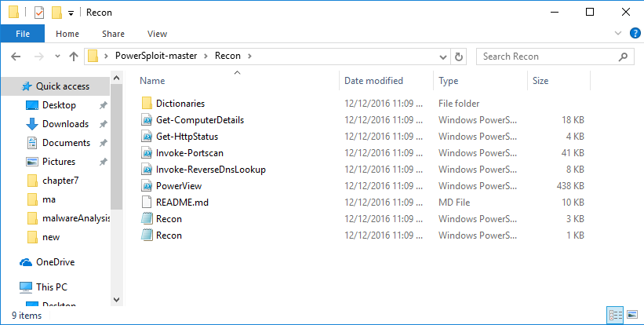The image size is (644, 325).
Task: Open the Recent locations dropdown arrow
Action: tap(57, 57)
